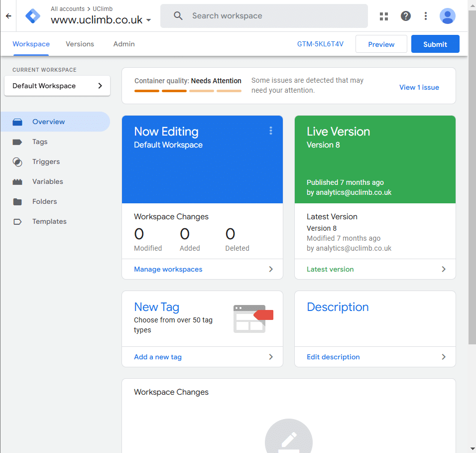Image resolution: width=476 pixels, height=453 pixels.
Task: Open Tag Manager help
Action: pos(406,16)
